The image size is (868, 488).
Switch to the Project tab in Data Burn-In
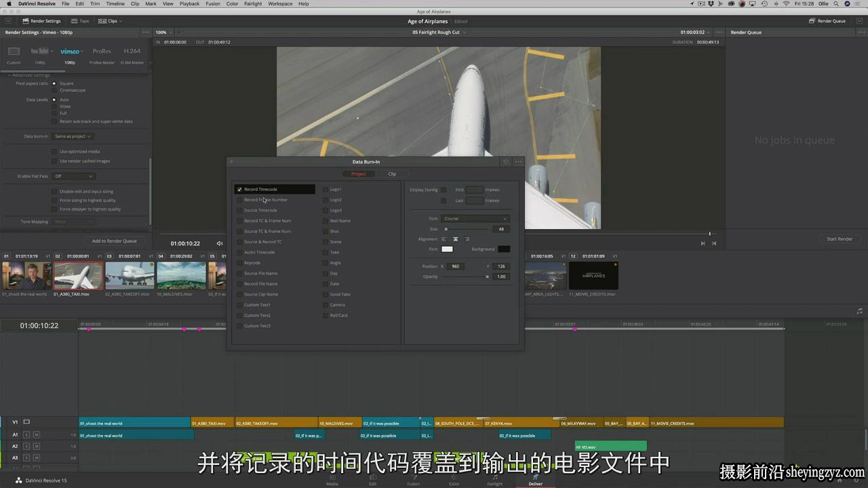(x=359, y=174)
